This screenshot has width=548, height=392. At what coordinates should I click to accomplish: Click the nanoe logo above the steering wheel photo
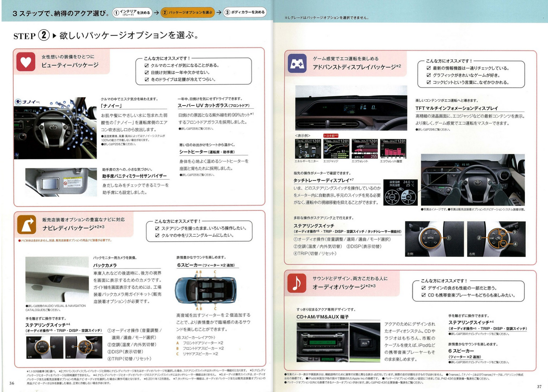point(27,102)
